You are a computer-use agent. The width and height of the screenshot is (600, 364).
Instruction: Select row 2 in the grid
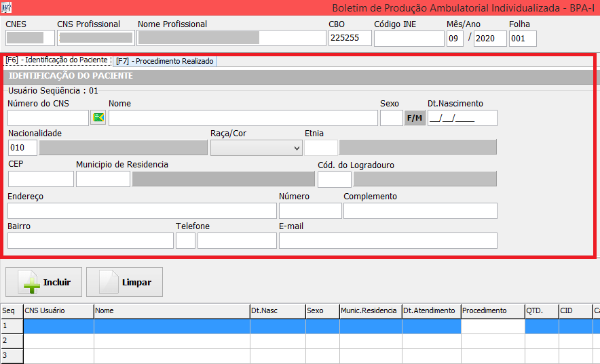12,341
